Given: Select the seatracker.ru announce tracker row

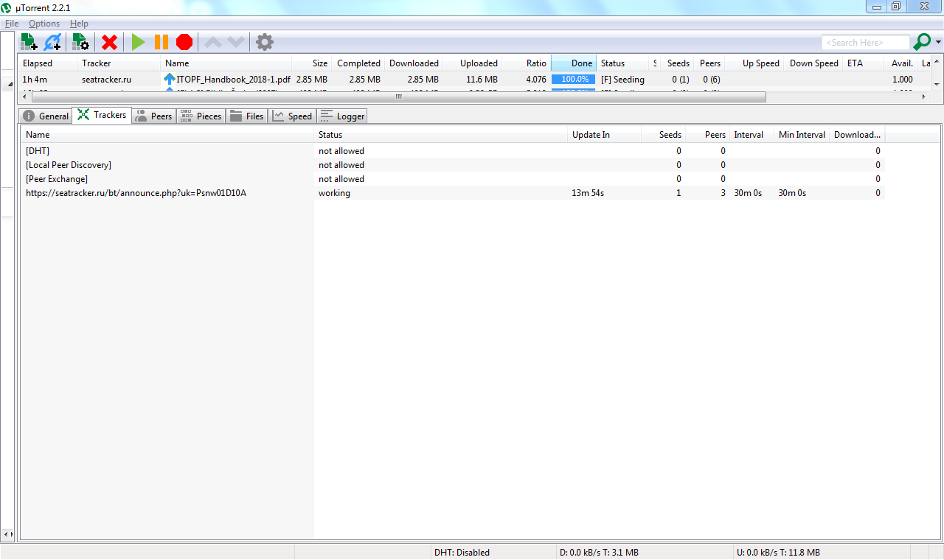Looking at the screenshot, I should (136, 193).
